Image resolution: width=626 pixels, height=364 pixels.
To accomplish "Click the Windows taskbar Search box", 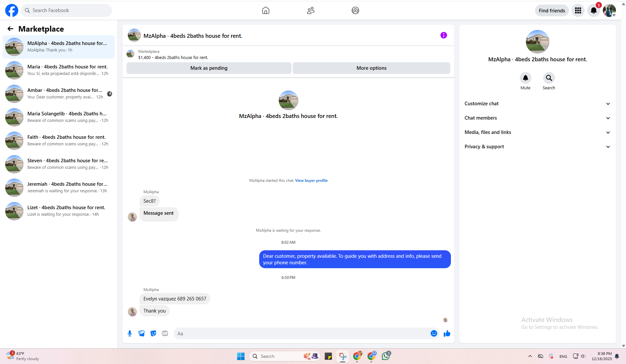I will click(284, 356).
